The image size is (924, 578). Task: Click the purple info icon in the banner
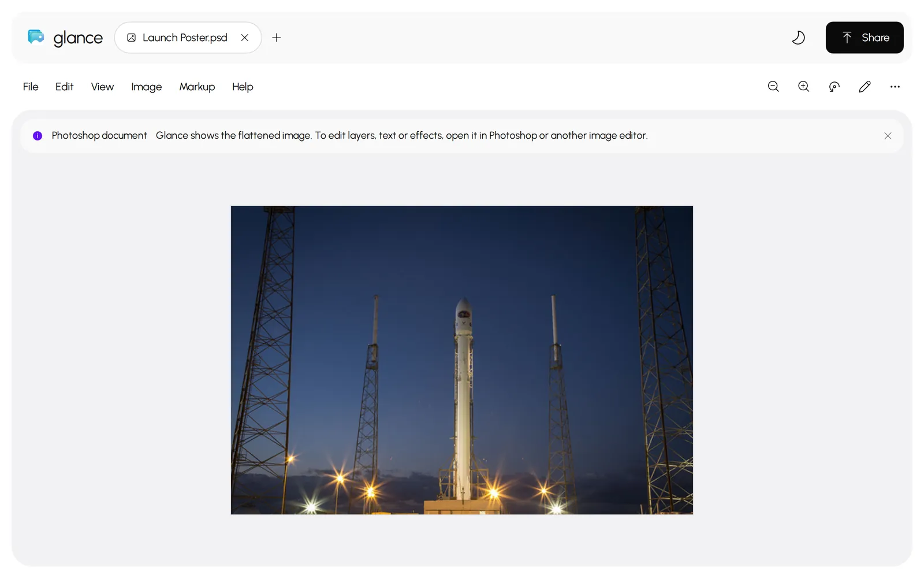38,136
